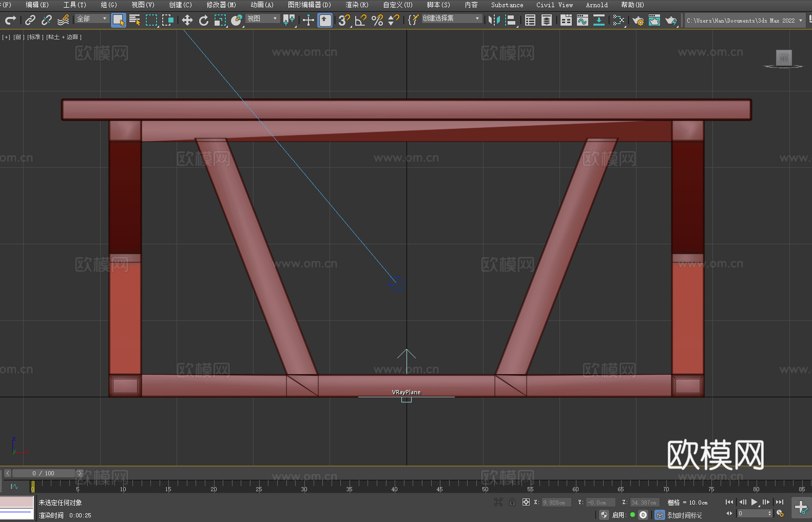The image size is (812, 522).
Task: Activate the Select and Move tool
Action: pos(187,20)
